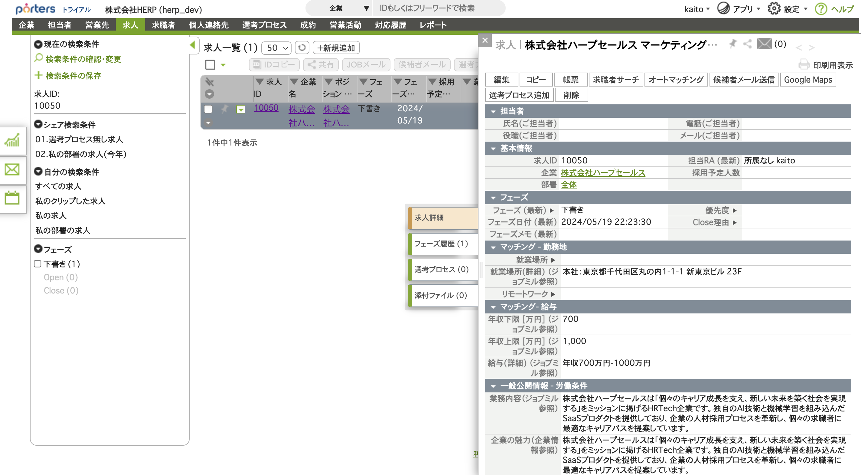
Task: Check the 下書き (1) phase filter checkbox
Action: tap(38, 264)
